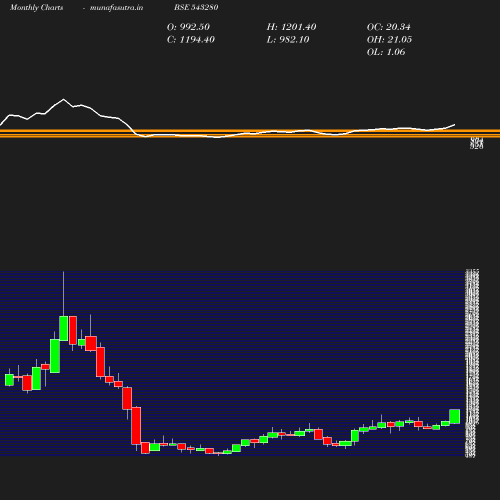
Task: Click the munafasutra.in watermark text
Action: click(x=116, y=7)
